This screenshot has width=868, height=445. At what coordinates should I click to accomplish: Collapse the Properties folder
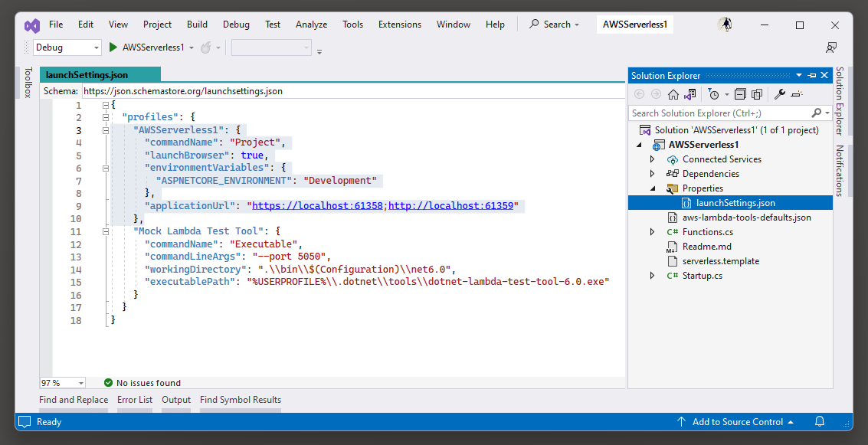[653, 188]
